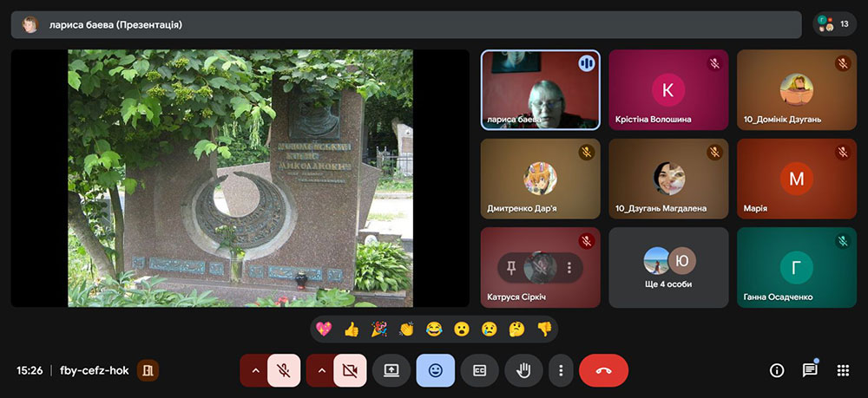This screenshot has width=868, height=398.
Task: Expand video settings arrow beside the camera
Action: (321, 370)
